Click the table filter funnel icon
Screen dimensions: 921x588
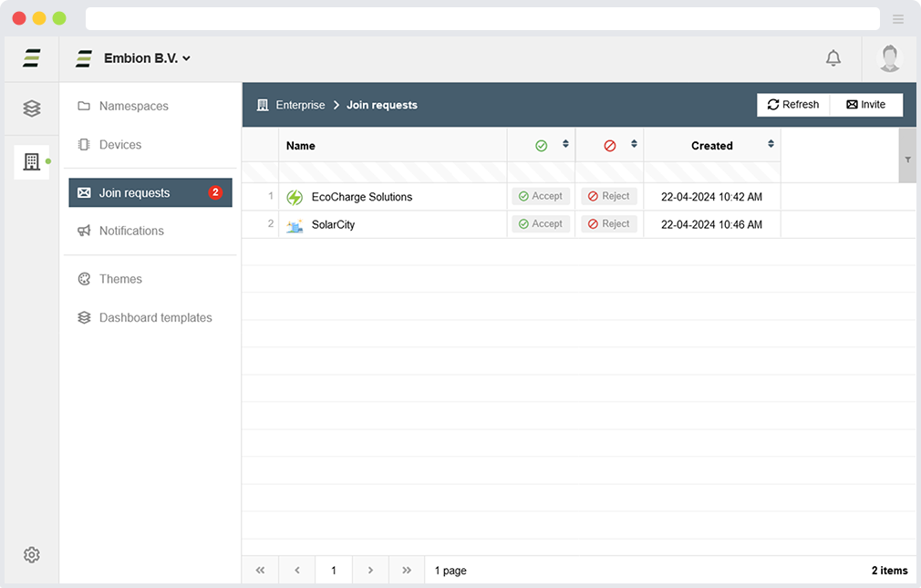coord(907,159)
